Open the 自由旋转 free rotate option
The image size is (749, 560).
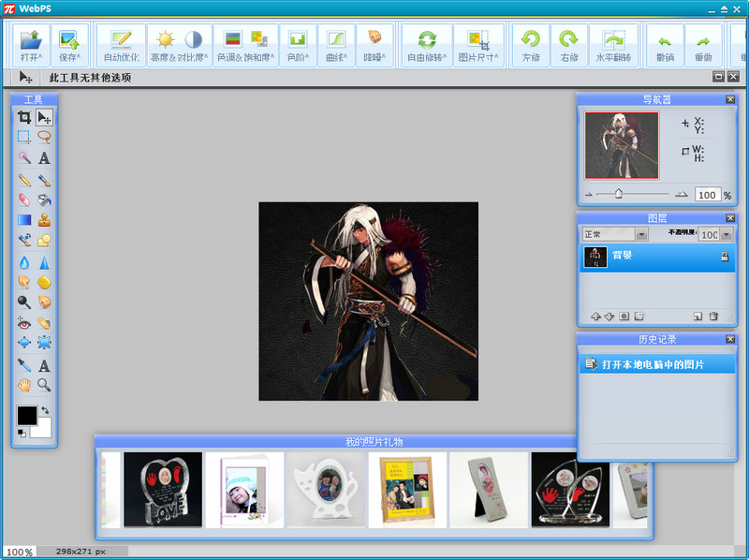(x=427, y=46)
